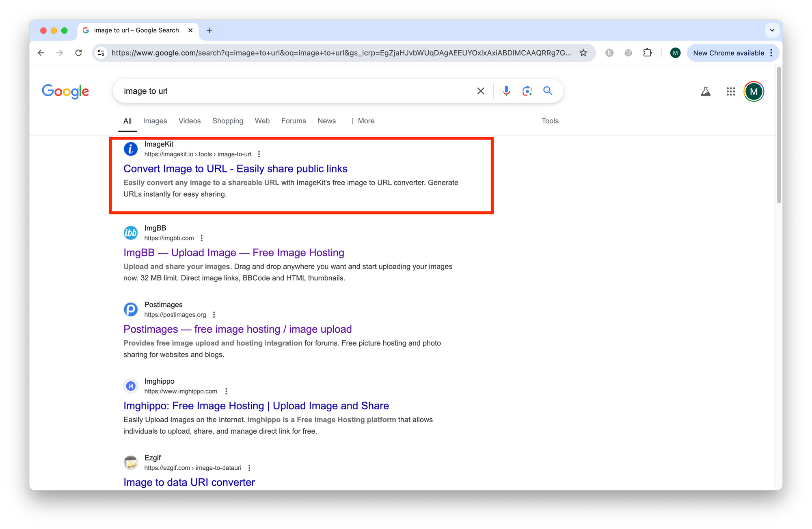Click the browser history back arrow
The height and width of the screenshot is (529, 812).
(40, 54)
